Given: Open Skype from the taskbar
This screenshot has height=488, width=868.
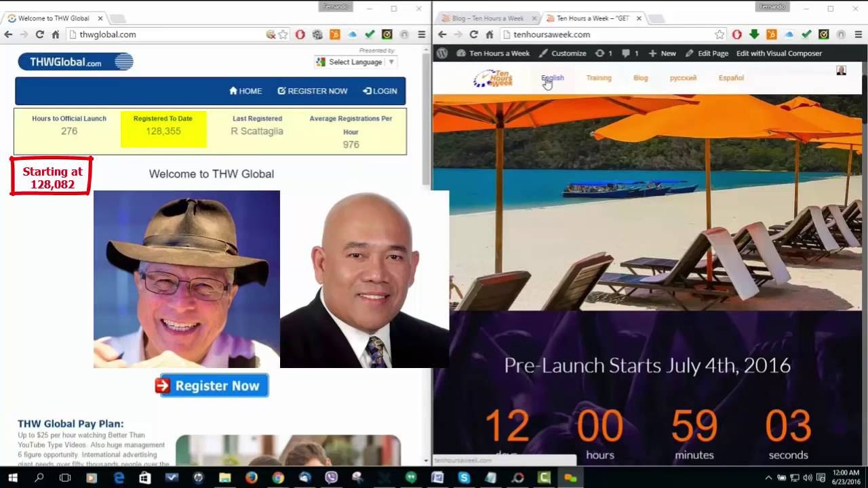Looking at the screenshot, I should [x=464, y=478].
